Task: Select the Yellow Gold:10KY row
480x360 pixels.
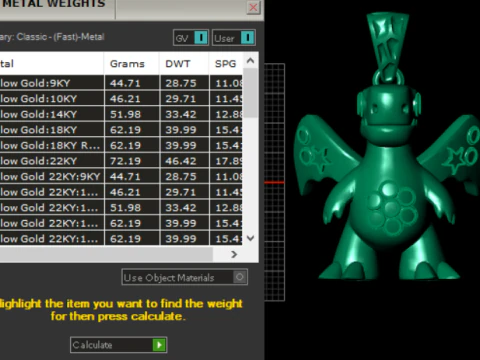Action: tap(121, 99)
